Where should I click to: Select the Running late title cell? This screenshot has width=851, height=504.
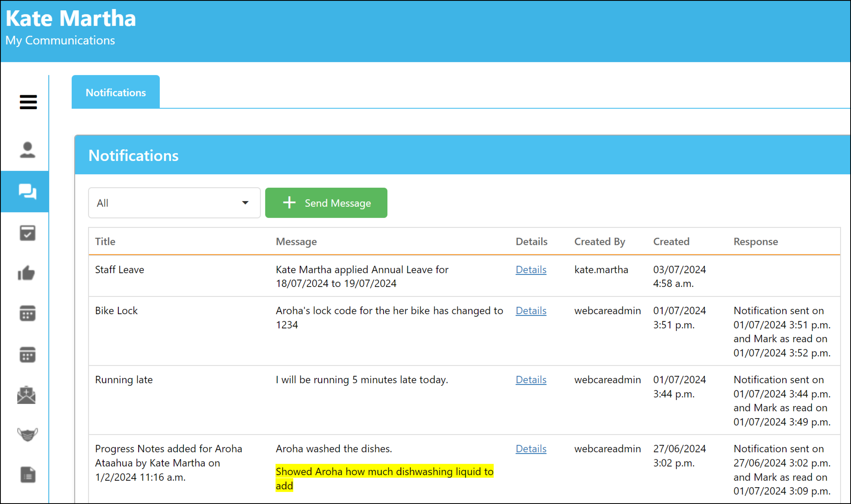click(x=124, y=380)
